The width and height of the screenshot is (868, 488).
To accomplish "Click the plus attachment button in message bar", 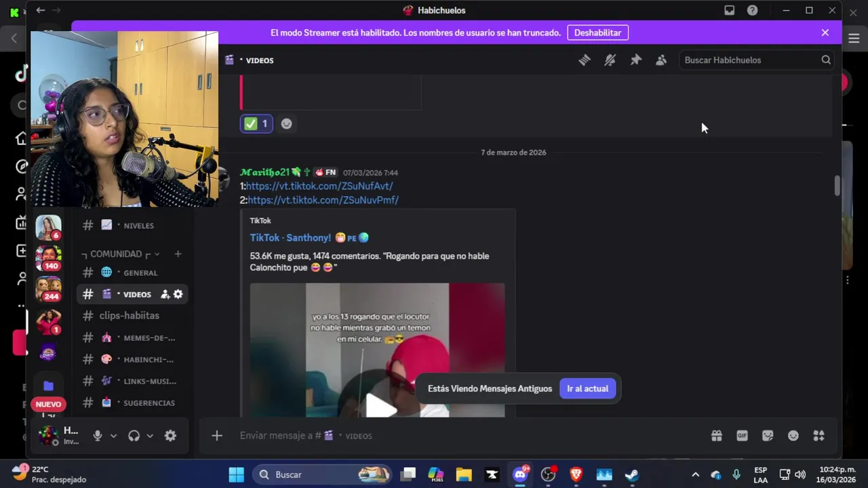I will point(217,436).
